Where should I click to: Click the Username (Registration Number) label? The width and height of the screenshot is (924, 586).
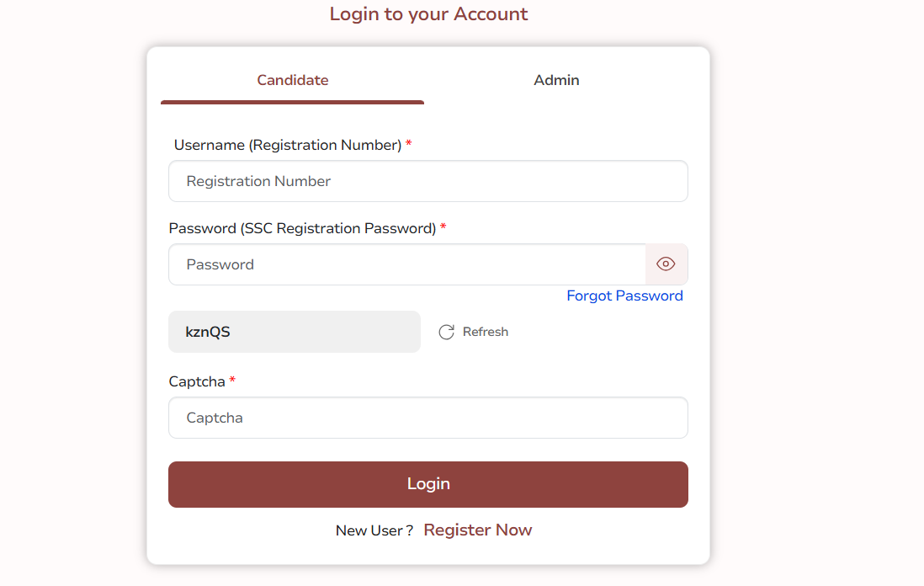[287, 145]
